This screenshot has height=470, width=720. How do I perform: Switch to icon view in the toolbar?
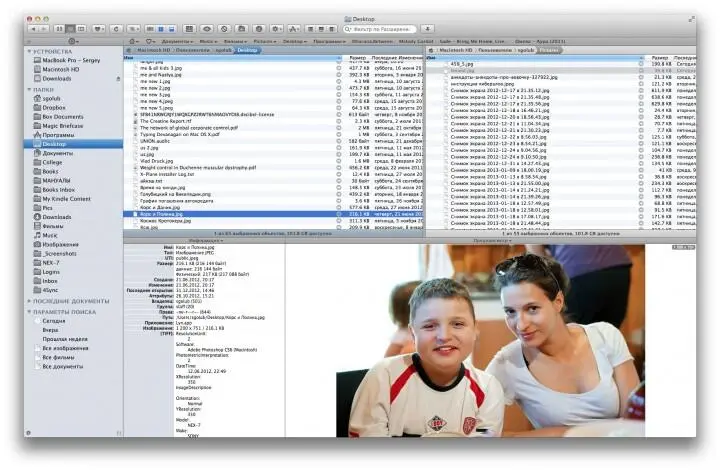tap(59, 29)
